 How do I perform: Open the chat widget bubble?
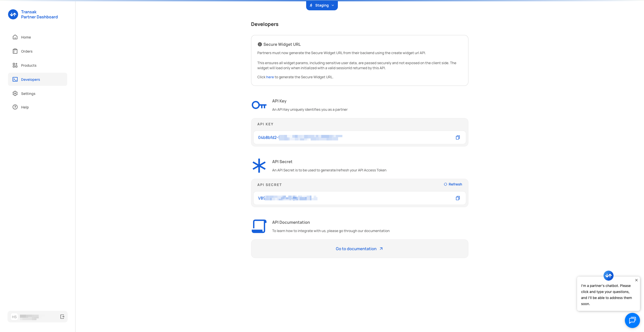point(632,320)
